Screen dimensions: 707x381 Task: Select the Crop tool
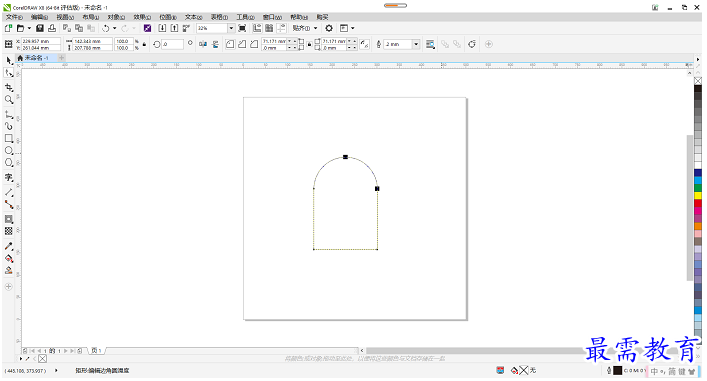[9, 87]
